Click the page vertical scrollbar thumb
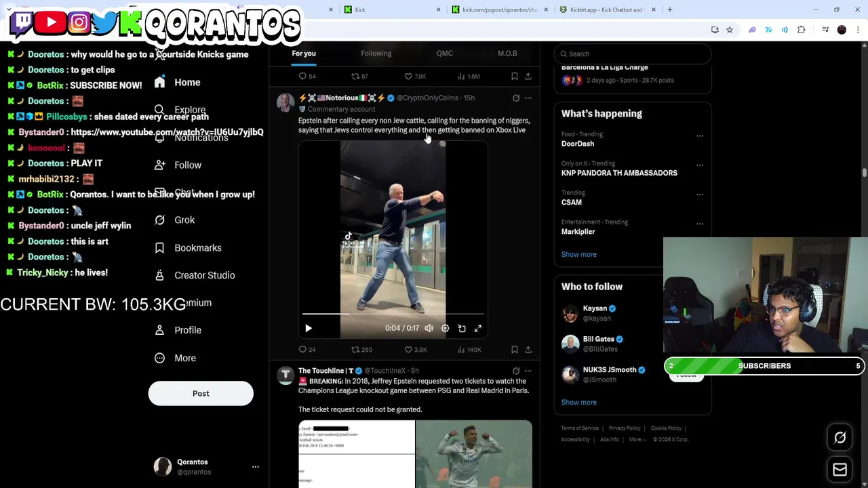 point(864,173)
